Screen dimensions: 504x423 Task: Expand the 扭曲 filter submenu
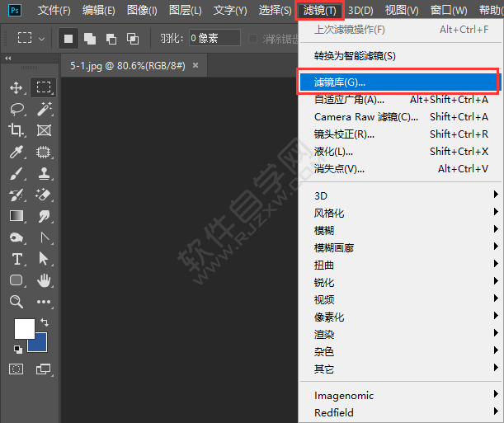point(401,265)
